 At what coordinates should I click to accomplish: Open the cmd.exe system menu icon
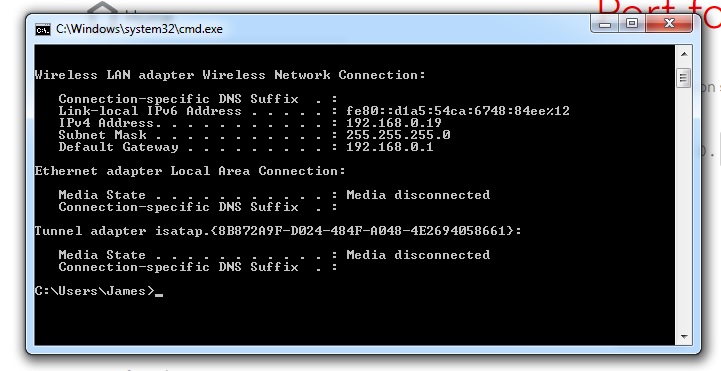coord(43,29)
